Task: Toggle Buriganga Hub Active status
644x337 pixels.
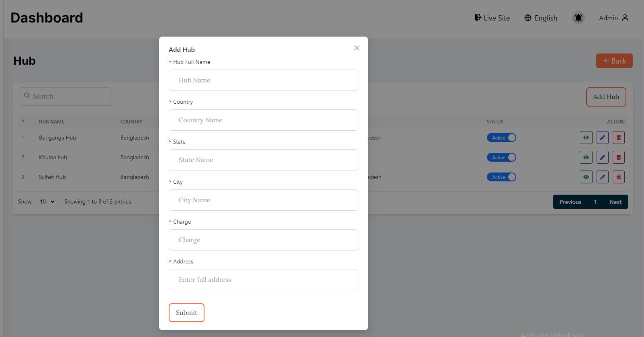Action: tap(501, 138)
